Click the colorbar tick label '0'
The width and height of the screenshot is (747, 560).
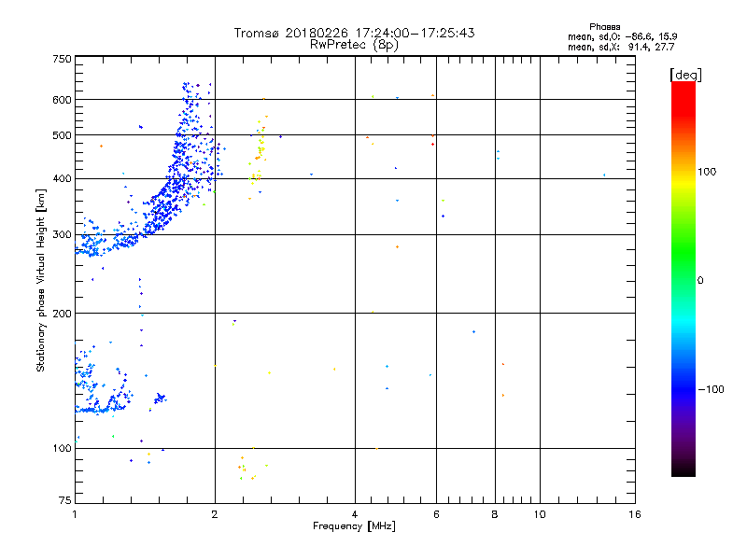click(699, 281)
